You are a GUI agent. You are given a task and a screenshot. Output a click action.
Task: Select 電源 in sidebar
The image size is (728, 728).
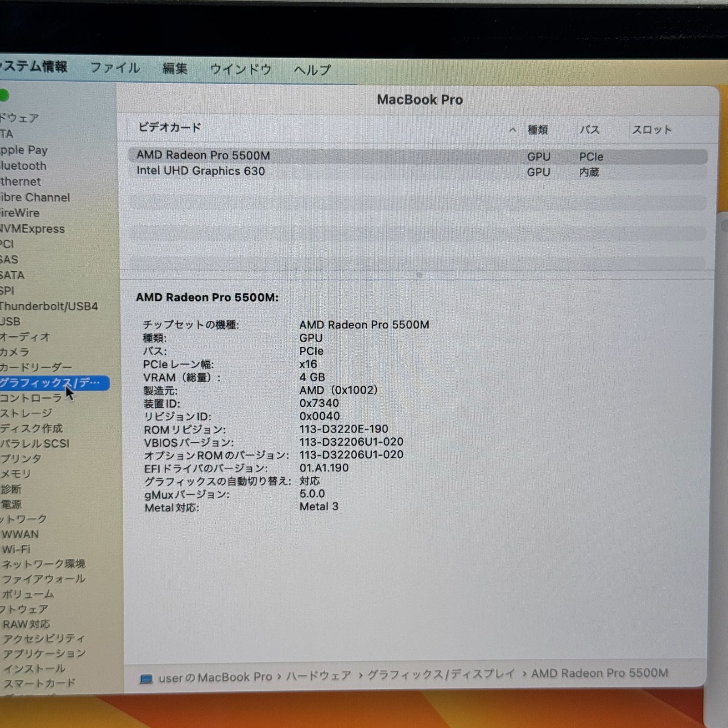coord(11,504)
